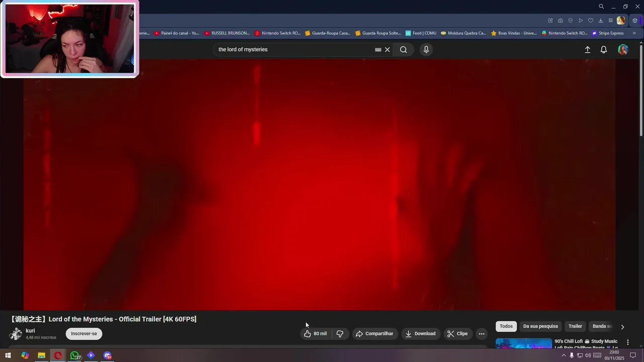Open Stripe Express bookmark
This screenshot has width=644, height=362.
pyautogui.click(x=608, y=33)
